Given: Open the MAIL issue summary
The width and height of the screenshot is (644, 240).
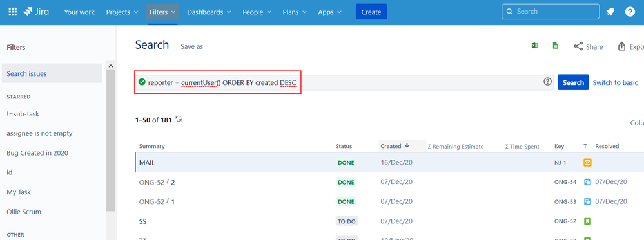Looking at the screenshot, I should pyautogui.click(x=147, y=162).
